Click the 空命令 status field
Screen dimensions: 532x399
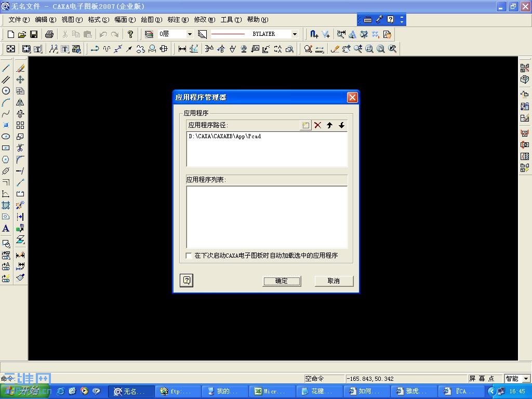point(324,378)
